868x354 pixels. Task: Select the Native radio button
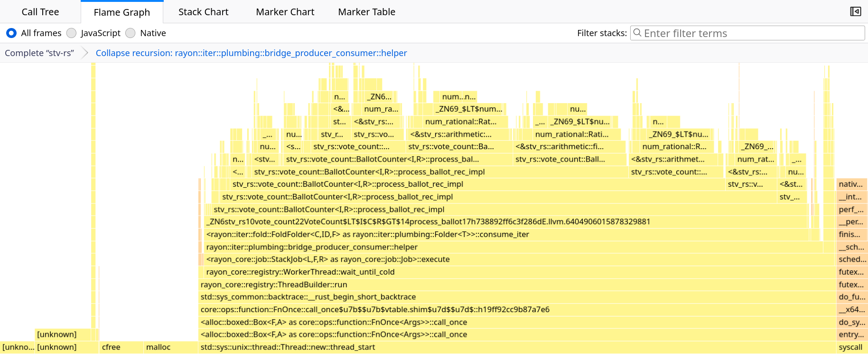pyautogui.click(x=131, y=33)
